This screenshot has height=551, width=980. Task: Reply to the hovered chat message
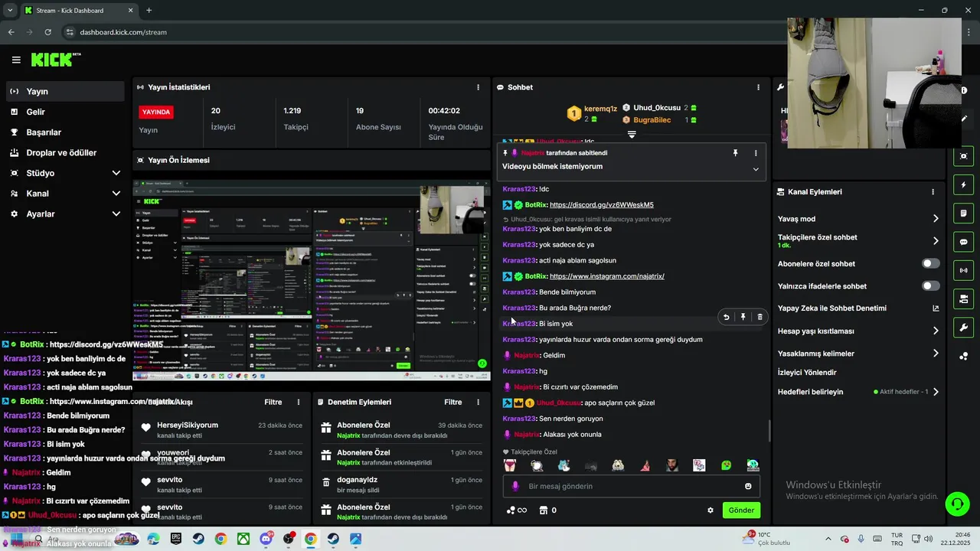tap(727, 317)
